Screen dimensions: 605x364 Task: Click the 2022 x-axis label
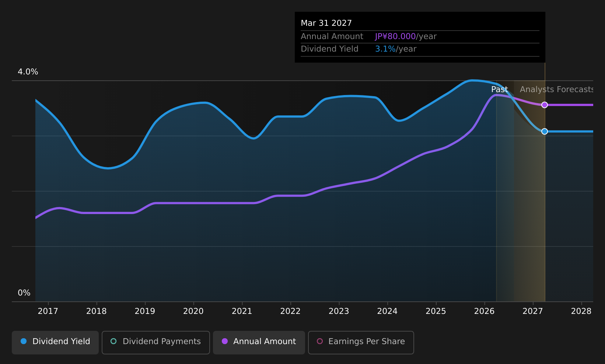pyautogui.click(x=290, y=311)
